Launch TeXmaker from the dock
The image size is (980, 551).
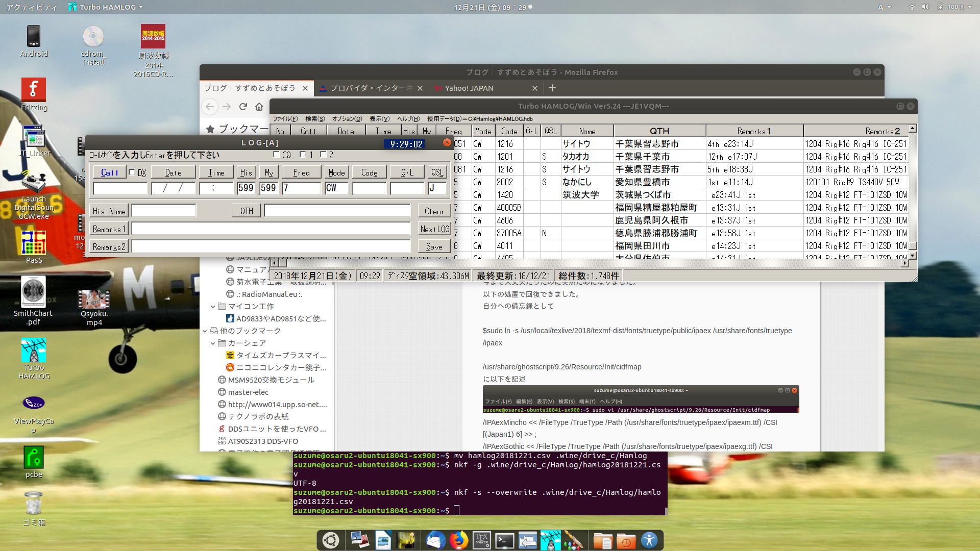(x=481, y=540)
